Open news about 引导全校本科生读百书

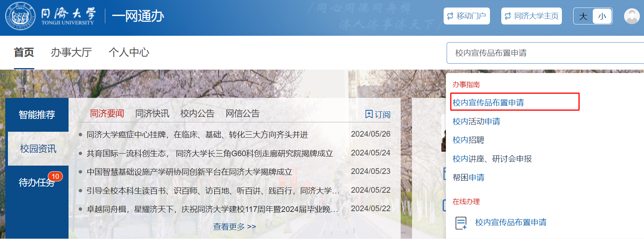coord(213,191)
